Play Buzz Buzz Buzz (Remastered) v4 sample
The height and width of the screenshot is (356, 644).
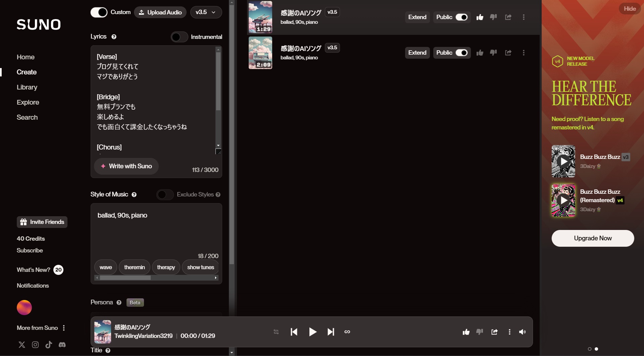[x=563, y=200]
